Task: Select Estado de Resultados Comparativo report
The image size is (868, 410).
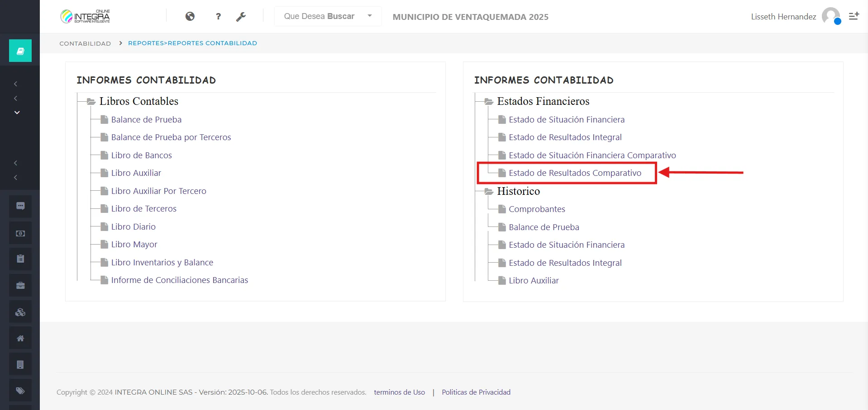Action: pyautogui.click(x=575, y=173)
